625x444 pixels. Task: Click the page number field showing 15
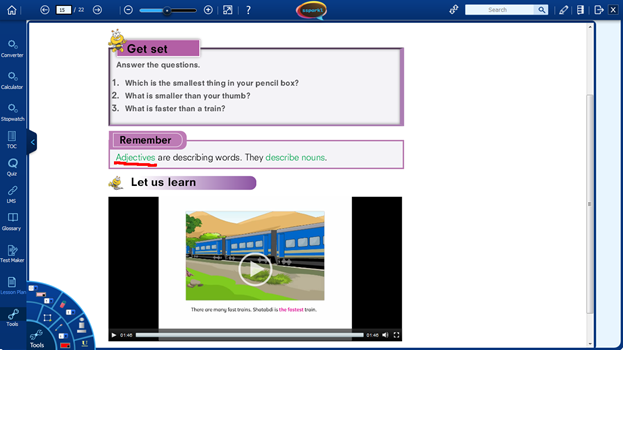pos(63,10)
